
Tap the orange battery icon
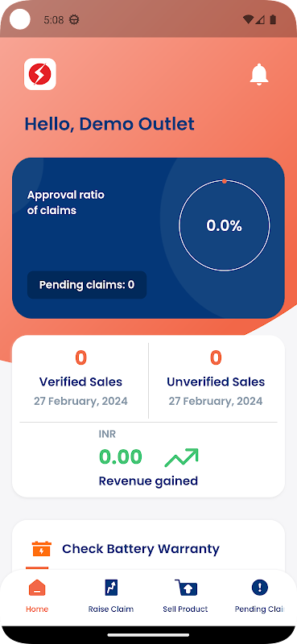click(x=42, y=549)
